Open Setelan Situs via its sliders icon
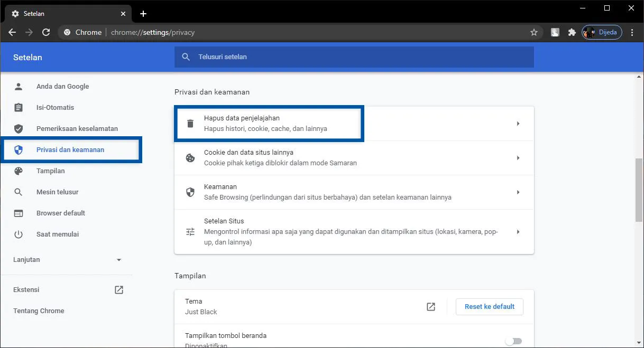644x348 pixels. point(190,231)
